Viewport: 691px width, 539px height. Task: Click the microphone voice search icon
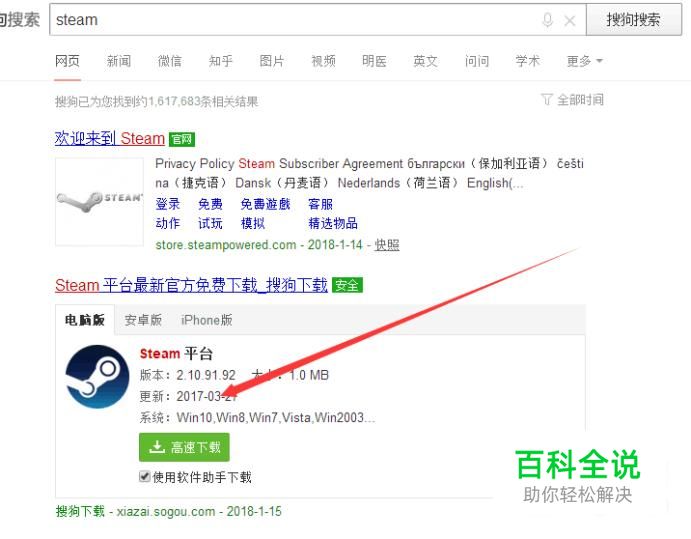[547, 20]
